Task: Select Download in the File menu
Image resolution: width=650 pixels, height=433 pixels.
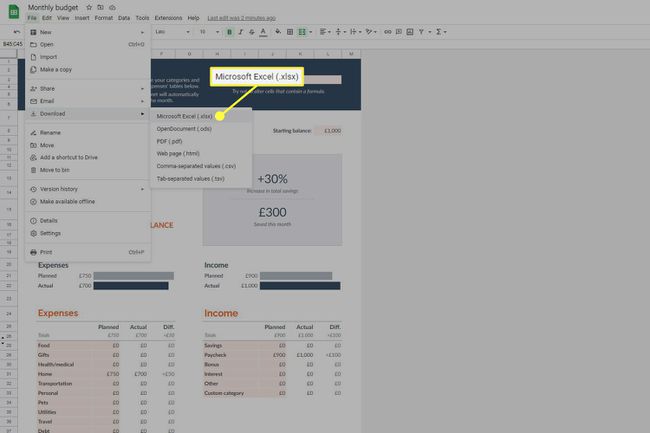Action: [x=88, y=114]
